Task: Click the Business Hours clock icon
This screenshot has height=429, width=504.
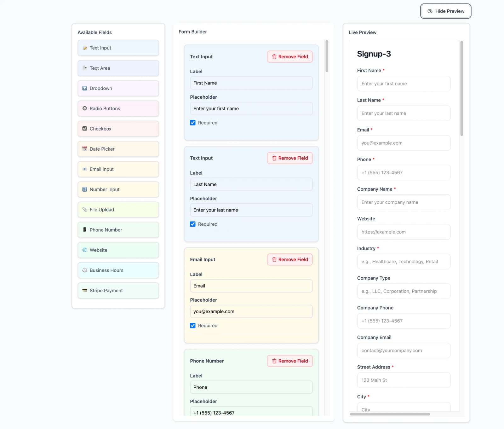Action: [85, 270]
